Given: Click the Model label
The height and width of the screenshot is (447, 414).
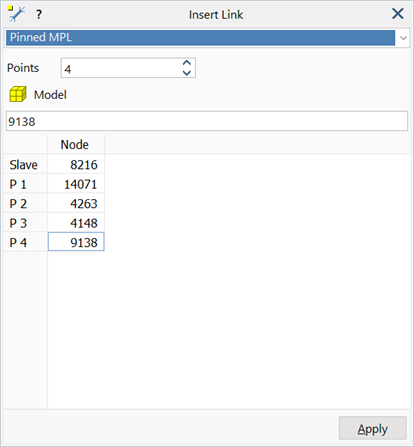Looking at the screenshot, I should click(x=50, y=95).
